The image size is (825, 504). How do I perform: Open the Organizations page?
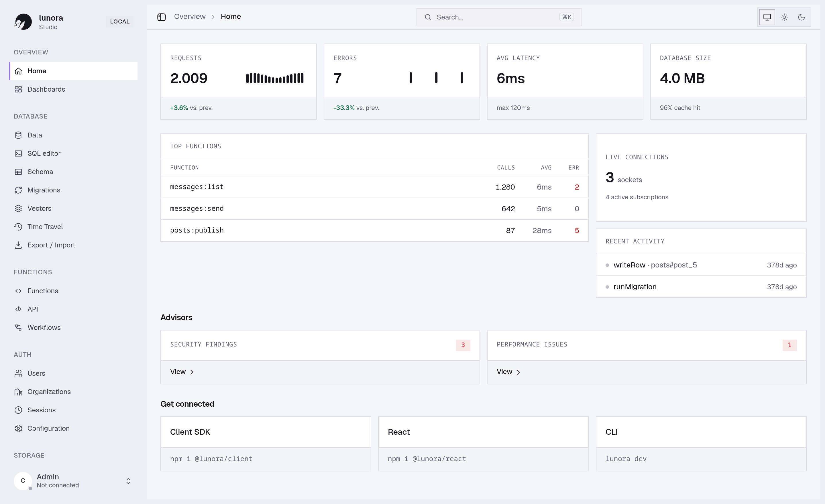[73, 391]
